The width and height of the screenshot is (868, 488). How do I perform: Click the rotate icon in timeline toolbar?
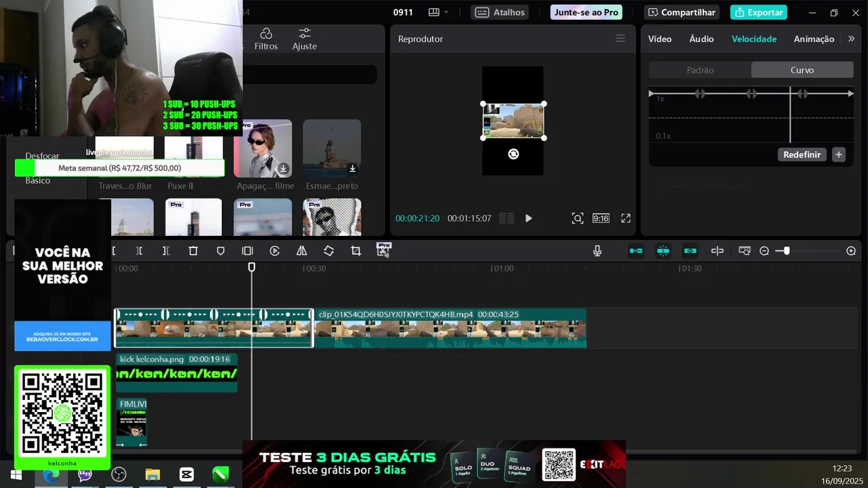(x=329, y=251)
